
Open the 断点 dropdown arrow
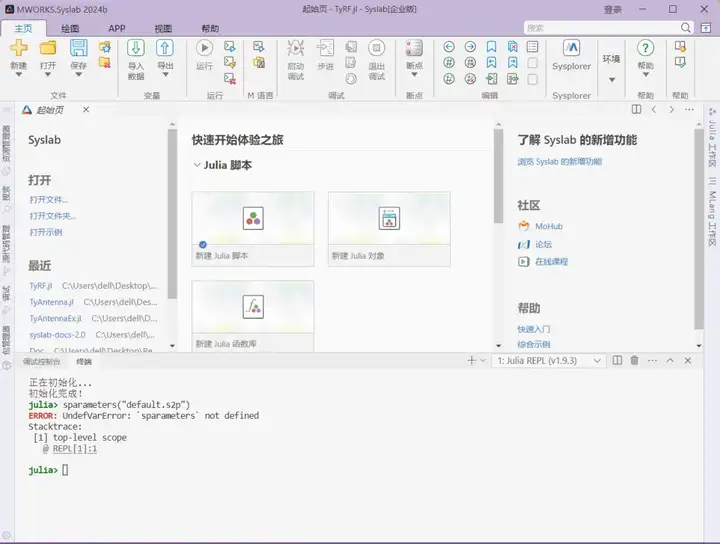point(414,74)
